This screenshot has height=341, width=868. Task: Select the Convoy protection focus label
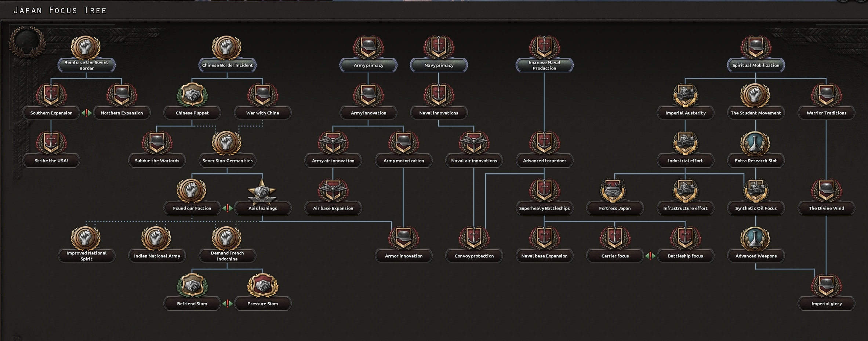coord(474,256)
